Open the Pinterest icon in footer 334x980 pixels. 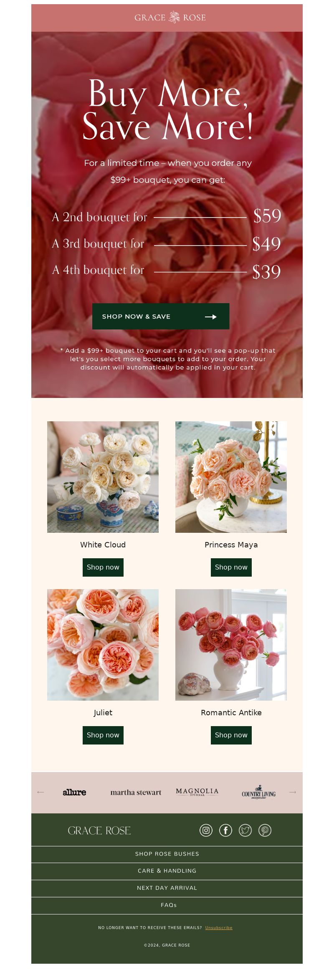click(x=265, y=830)
